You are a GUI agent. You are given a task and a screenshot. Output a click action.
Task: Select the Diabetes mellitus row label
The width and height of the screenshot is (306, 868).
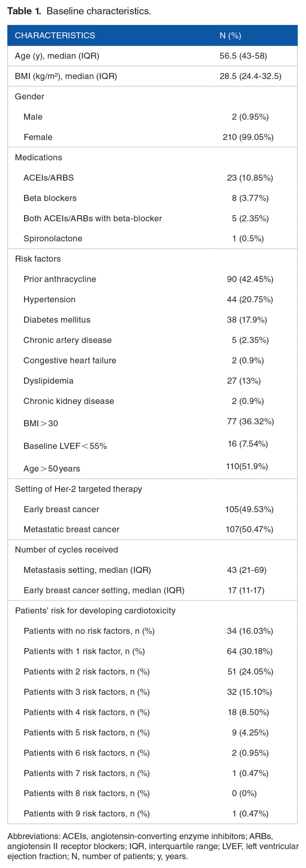point(57,320)
